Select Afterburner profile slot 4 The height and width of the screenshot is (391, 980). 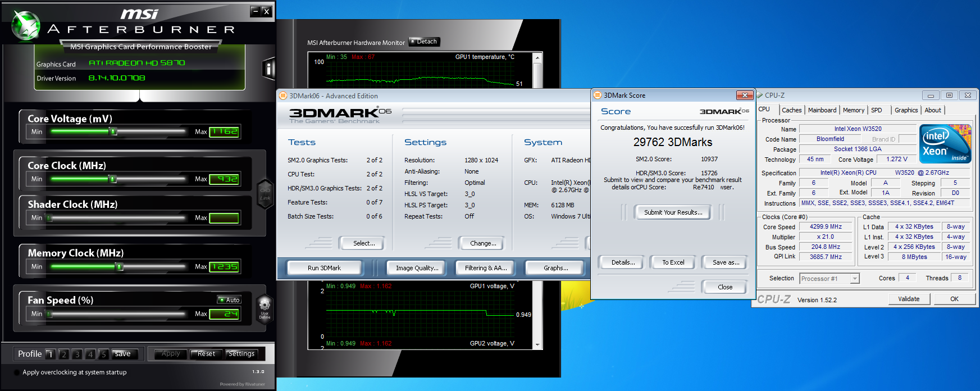coord(90,354)
